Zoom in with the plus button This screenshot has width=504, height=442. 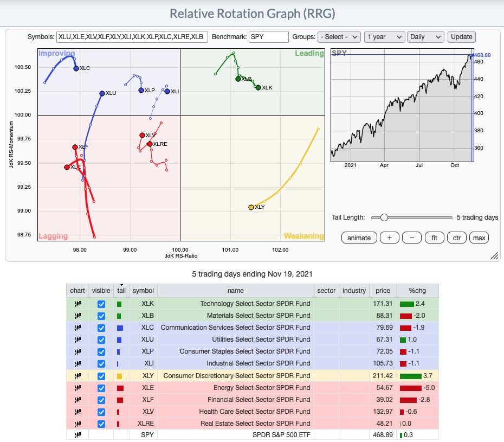(x=390, y=238)
